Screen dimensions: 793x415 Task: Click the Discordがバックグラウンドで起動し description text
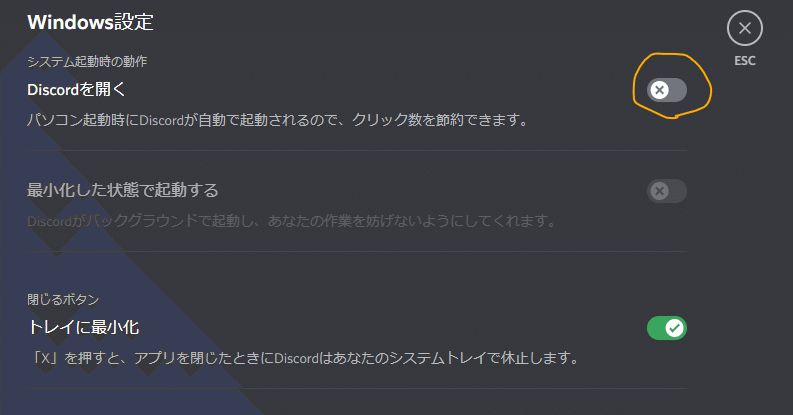292,221
